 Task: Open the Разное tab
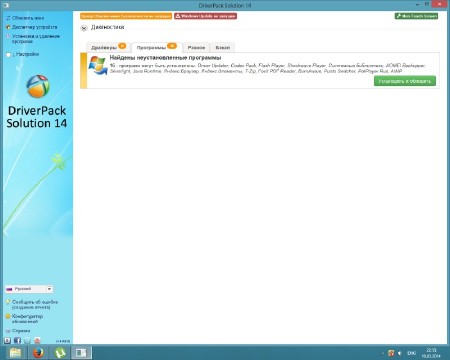point(196,48)
